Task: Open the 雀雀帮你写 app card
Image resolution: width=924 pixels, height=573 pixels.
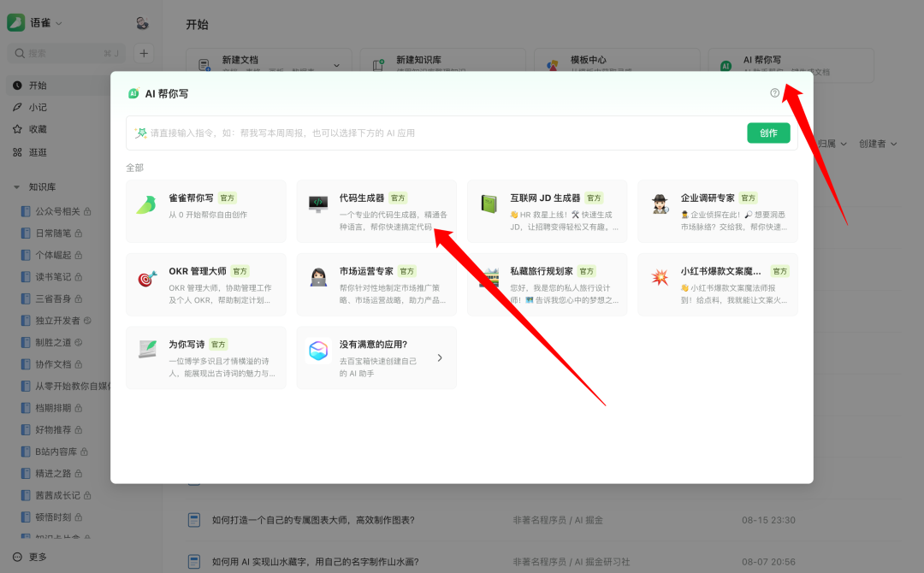Action: (x=205, y=211)
